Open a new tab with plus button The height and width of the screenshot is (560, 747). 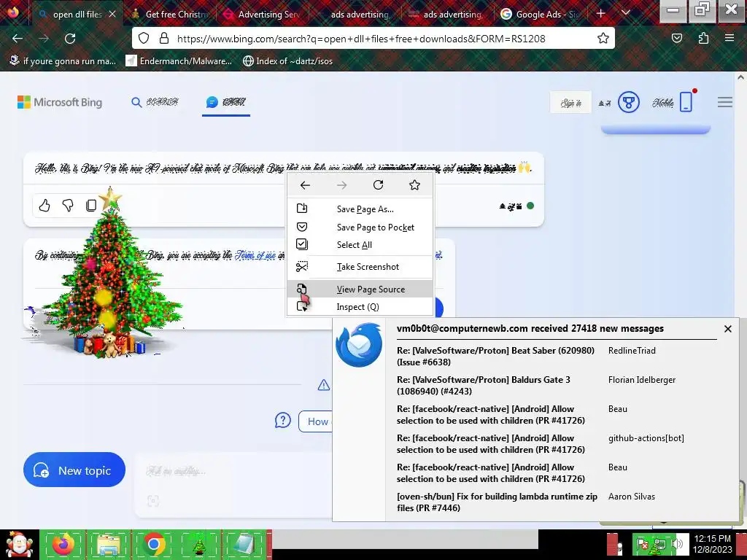(601, 14)
